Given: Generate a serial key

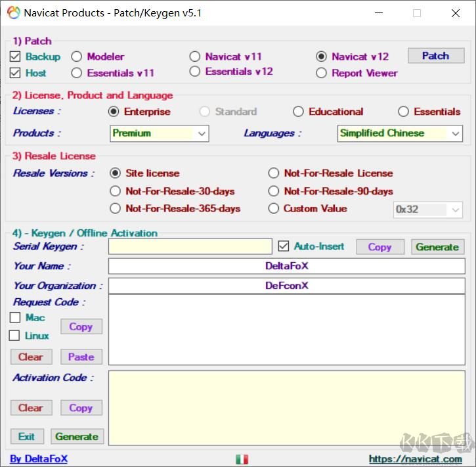Looking at the screenshot, I should (x=437, y=247).
